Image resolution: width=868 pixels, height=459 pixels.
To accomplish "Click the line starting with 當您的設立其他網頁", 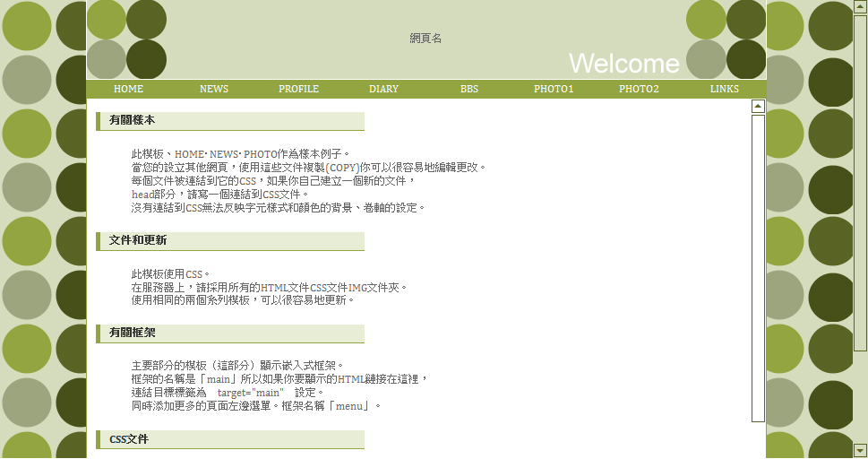I will (x=308, y=168).
